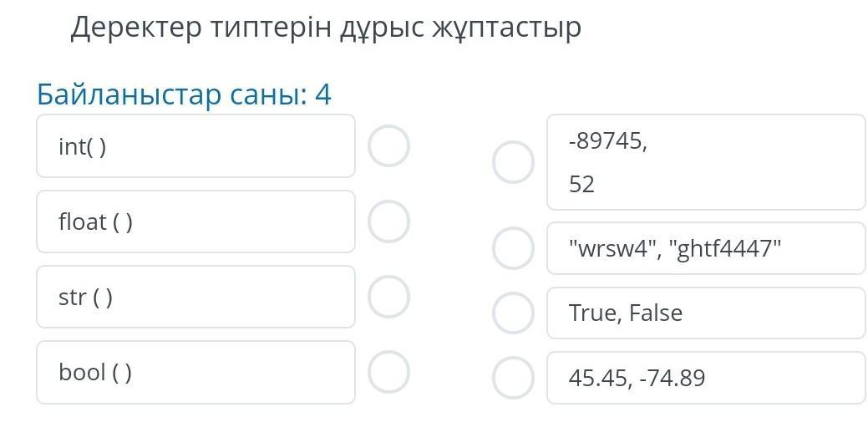868x448 pixels.
Task: Click the circle left of the -89745, 52 box
Action: click(x=513, y=162)
